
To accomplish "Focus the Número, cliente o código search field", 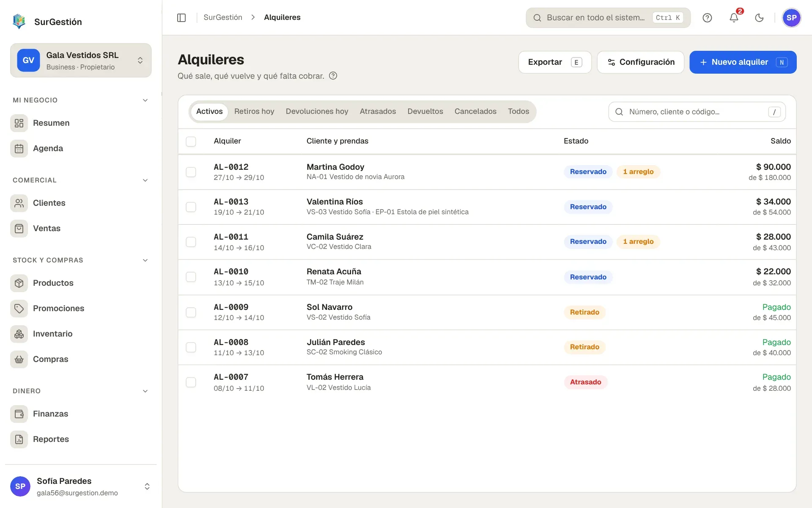I will pyautogui.click(x=697, y=112).
